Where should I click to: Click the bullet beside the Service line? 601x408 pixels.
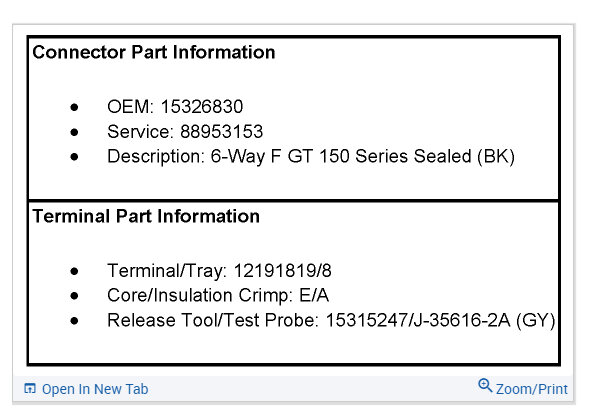click(x=74, y=132)
